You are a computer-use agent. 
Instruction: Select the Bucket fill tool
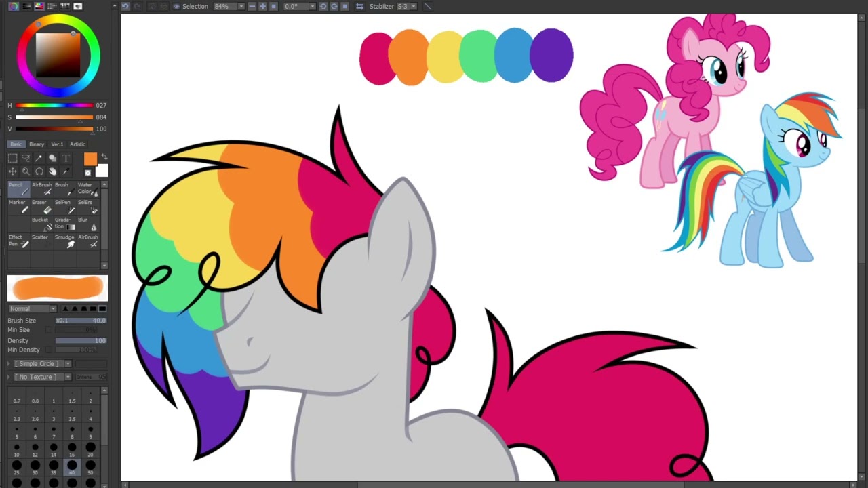tap(42, 224)
